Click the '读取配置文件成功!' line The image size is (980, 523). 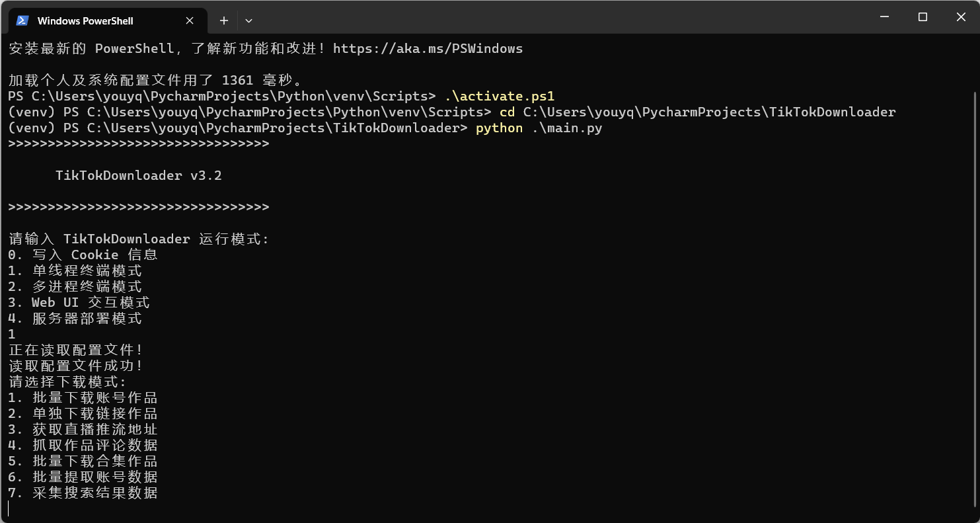[76, 366]
